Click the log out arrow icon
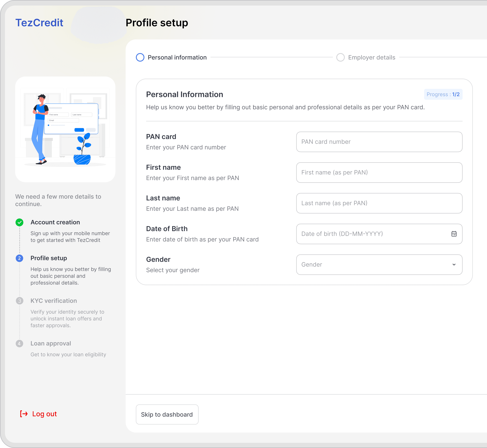 (x=23, y=414)
